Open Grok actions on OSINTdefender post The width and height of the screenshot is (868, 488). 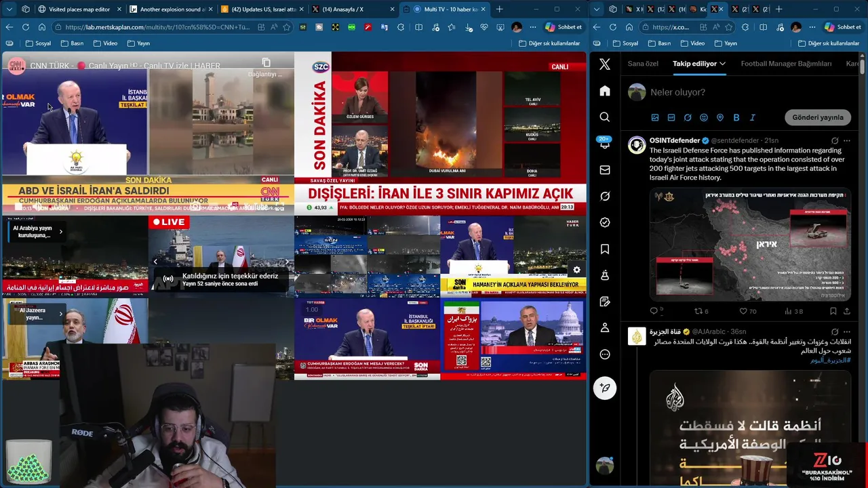835,141
